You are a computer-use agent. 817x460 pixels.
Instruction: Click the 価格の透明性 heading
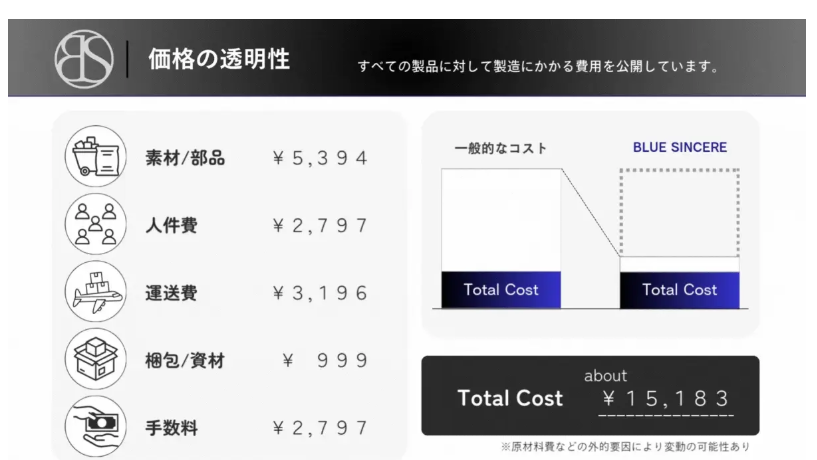click(x=219, y=59)
